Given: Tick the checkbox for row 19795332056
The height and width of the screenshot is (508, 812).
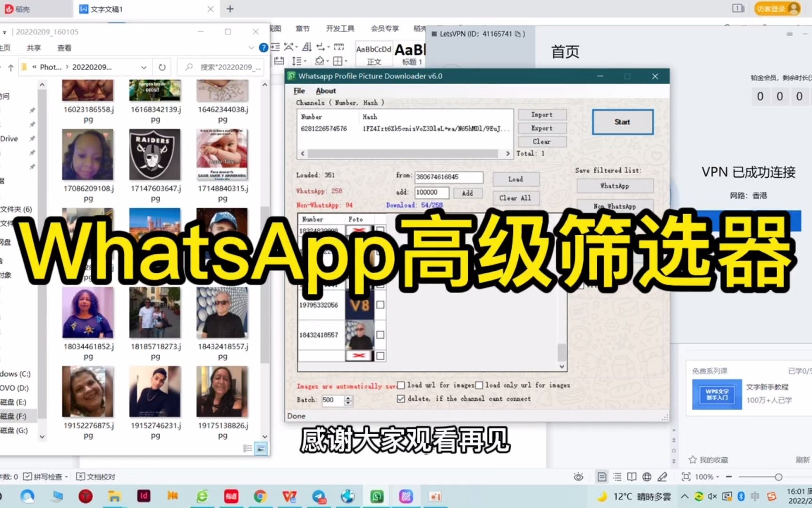Looking at the screenshot, I should tap(380, 305).
